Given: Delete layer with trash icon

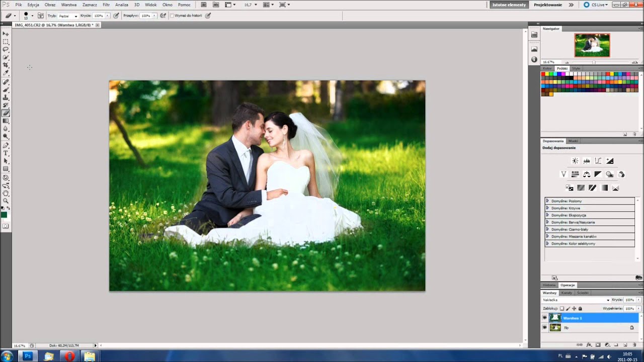Looking at the screenshot, I should [x=634, y=345].
